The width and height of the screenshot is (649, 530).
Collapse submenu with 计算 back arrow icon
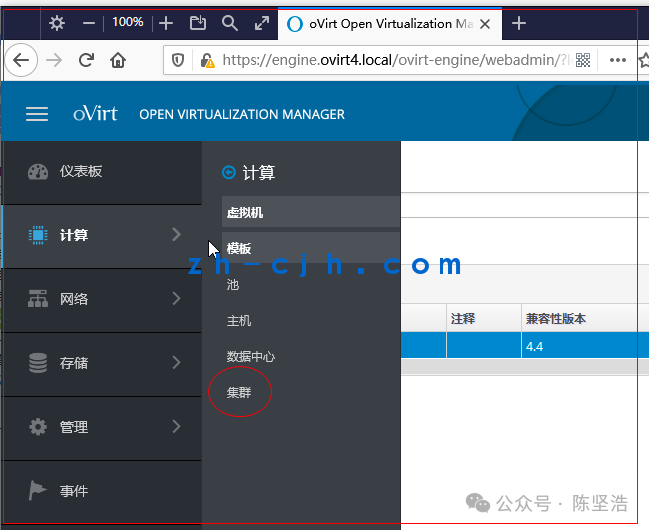pos(229,172)
